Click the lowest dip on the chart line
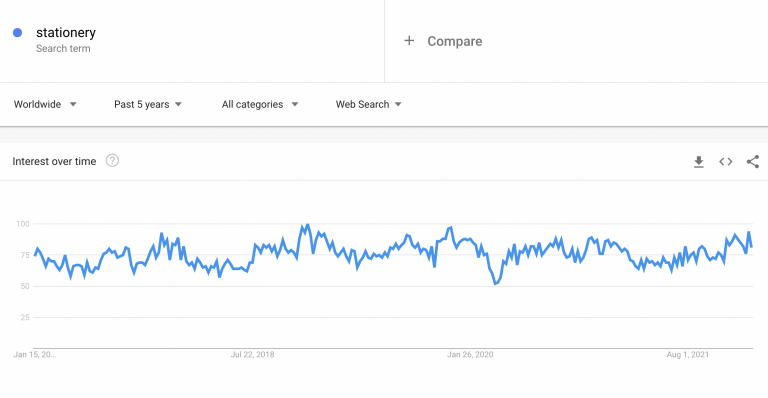 [496, 283]
